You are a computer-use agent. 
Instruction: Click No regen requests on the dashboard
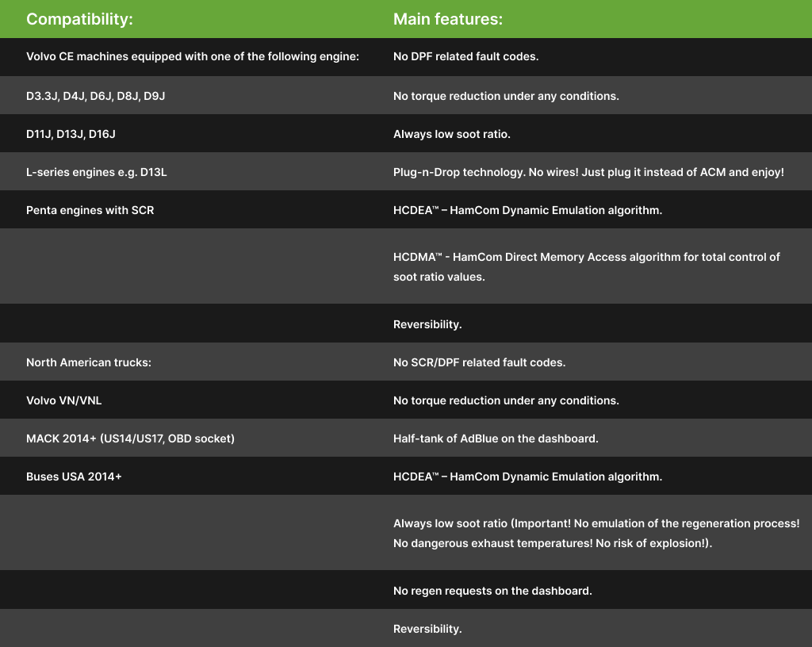(492, 591)
